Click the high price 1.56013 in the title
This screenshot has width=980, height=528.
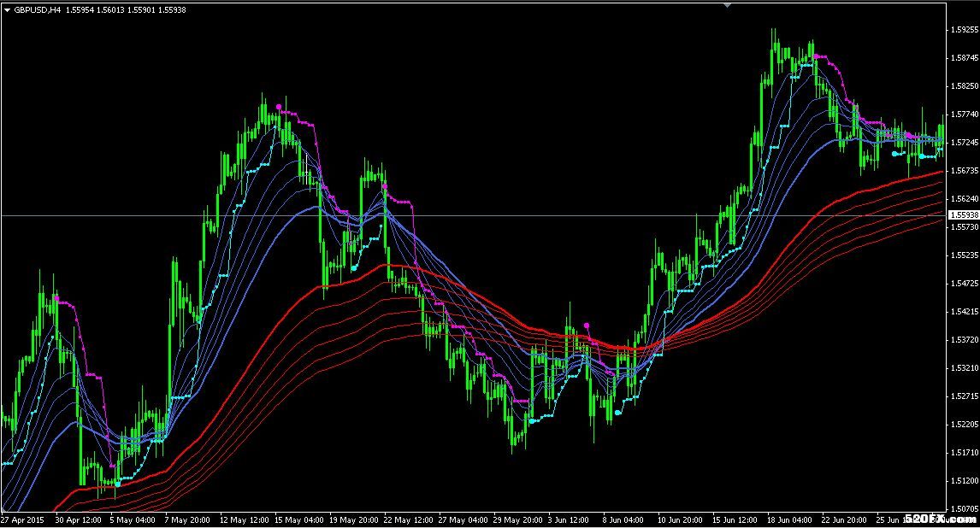(110, 10)
